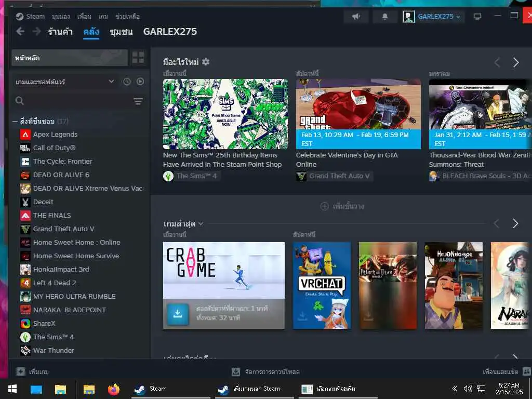Show previous What's New items
The height and width of the screenshot is (399, 532).
(x=497, y=62)
